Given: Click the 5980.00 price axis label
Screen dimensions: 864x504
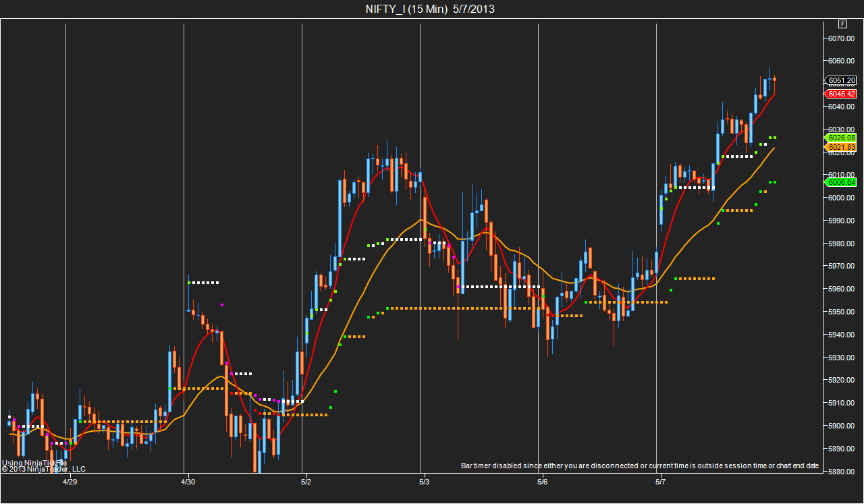Looking at the screenshot, I should pyautogui.click(x=842, y=244).
